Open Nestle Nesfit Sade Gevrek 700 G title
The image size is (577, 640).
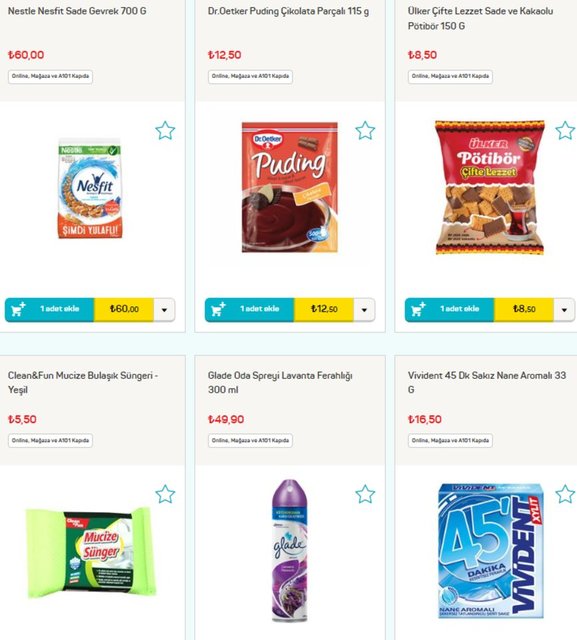(77, 11)
